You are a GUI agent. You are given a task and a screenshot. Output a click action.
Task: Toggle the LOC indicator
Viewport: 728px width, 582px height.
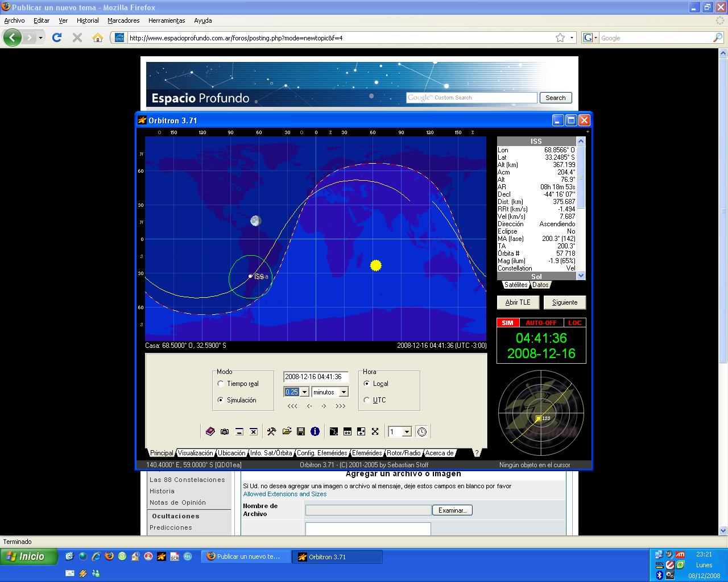click(x=575, y=323)
